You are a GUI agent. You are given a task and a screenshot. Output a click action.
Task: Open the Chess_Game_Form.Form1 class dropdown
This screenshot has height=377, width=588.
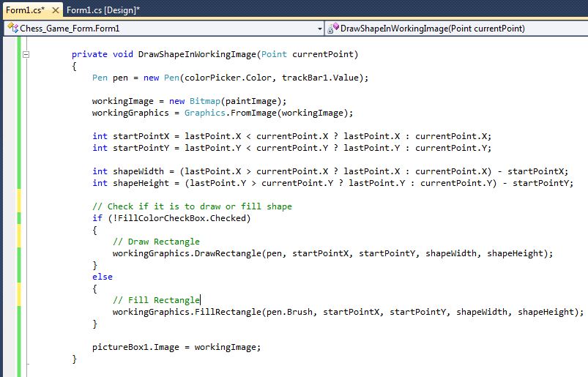[319, 29]
